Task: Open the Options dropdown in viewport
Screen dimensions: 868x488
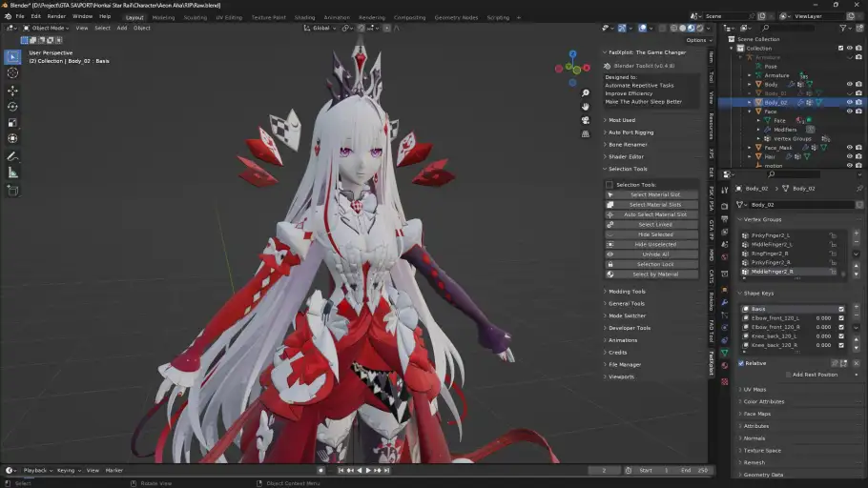Action: 698,40
